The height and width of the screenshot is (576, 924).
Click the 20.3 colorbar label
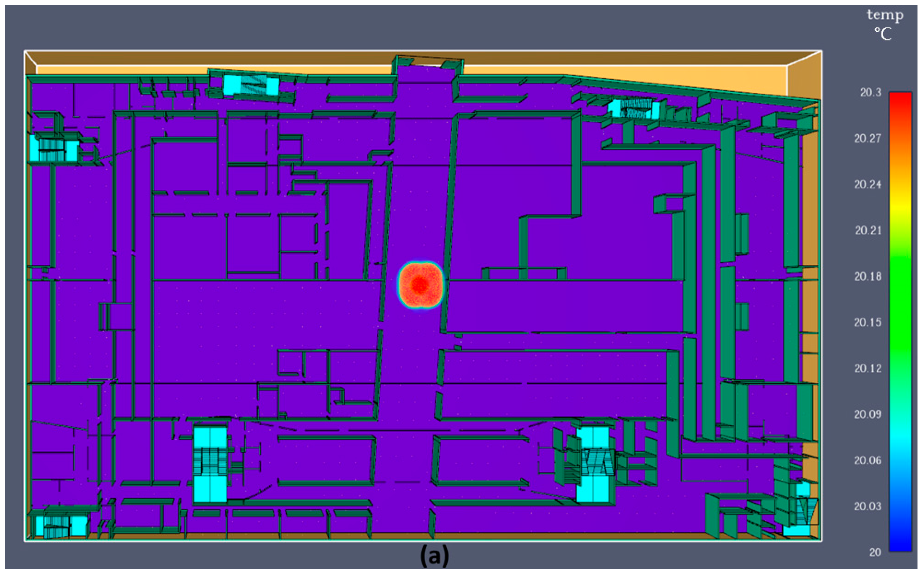[870, 92]
